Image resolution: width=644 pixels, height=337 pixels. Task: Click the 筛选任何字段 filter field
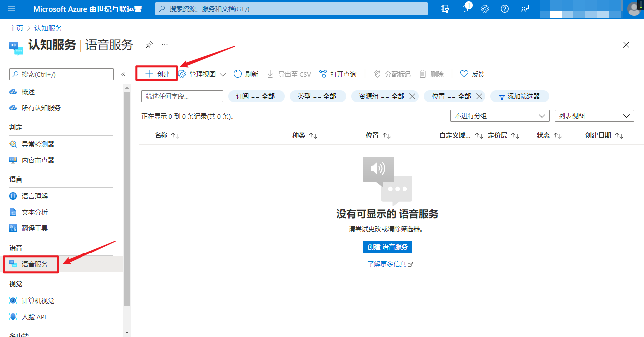click(x=182, y=96)
